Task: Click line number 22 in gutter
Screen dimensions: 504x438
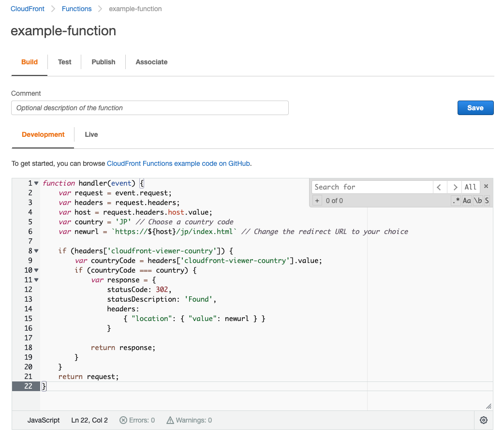Action: [x=28, y=386]
